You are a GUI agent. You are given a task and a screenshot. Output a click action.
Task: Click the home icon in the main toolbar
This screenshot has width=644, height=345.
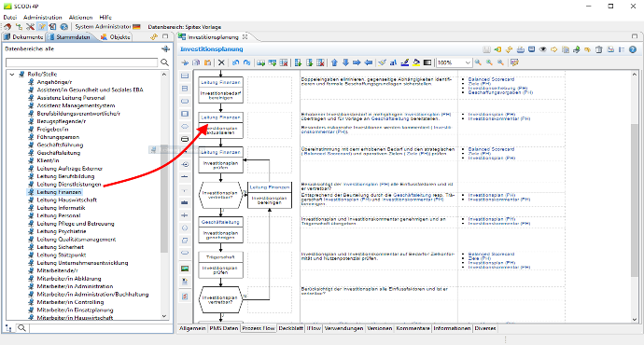point(7,27)
